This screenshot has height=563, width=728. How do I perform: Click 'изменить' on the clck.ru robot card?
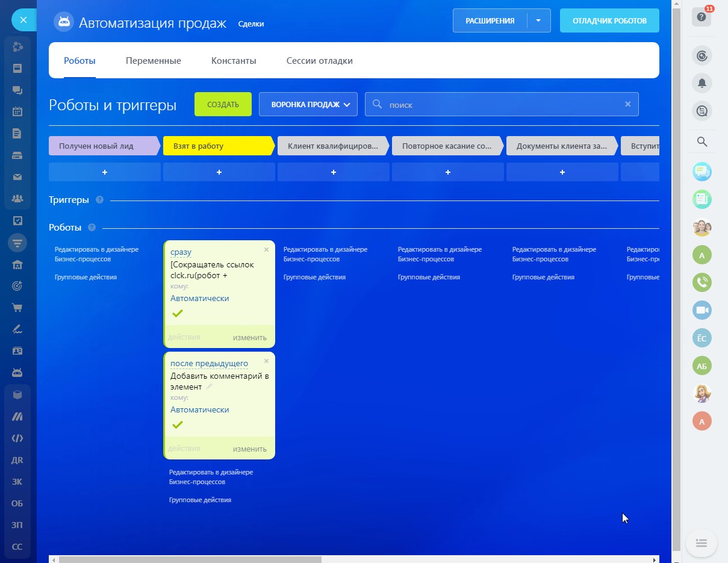(250, 337)
